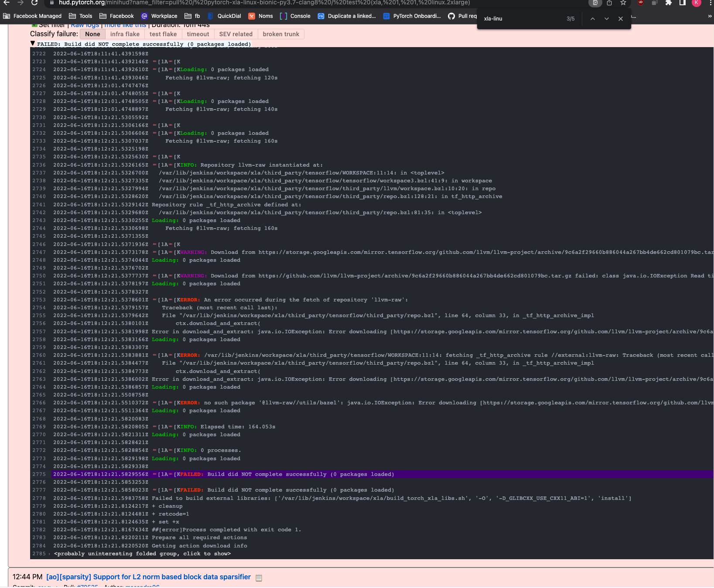714x588 pixels.
Task: Click 'Fetching @llvm-raw; fetching 140s' line
Action: (221, 109)
